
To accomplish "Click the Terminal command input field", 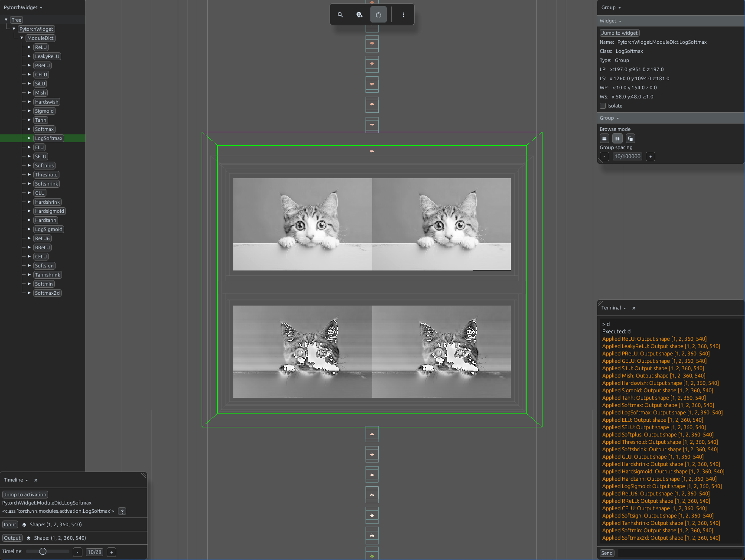I will click(679, 553).
